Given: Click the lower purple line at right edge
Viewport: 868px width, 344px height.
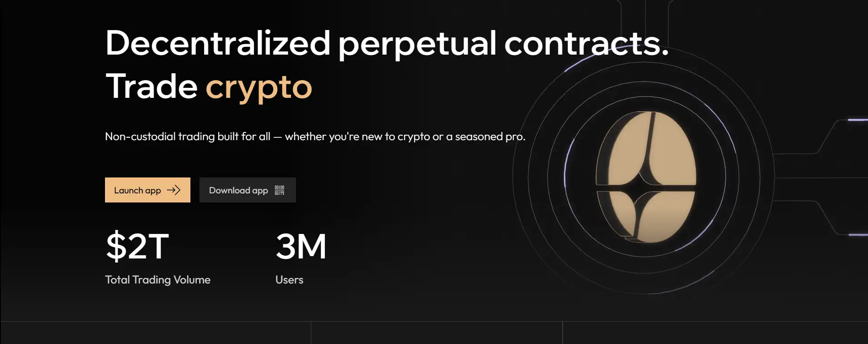Looking at the screenshot, I should pos(858,235).
